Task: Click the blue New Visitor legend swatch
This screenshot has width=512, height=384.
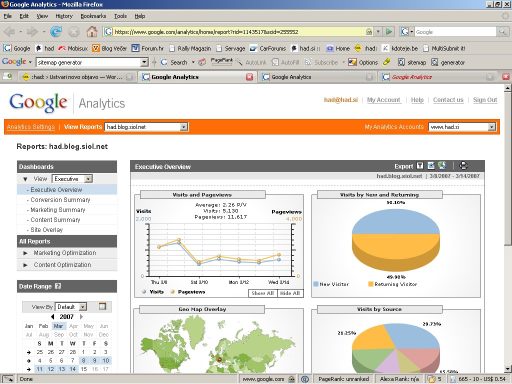Action: pos(316,284)
